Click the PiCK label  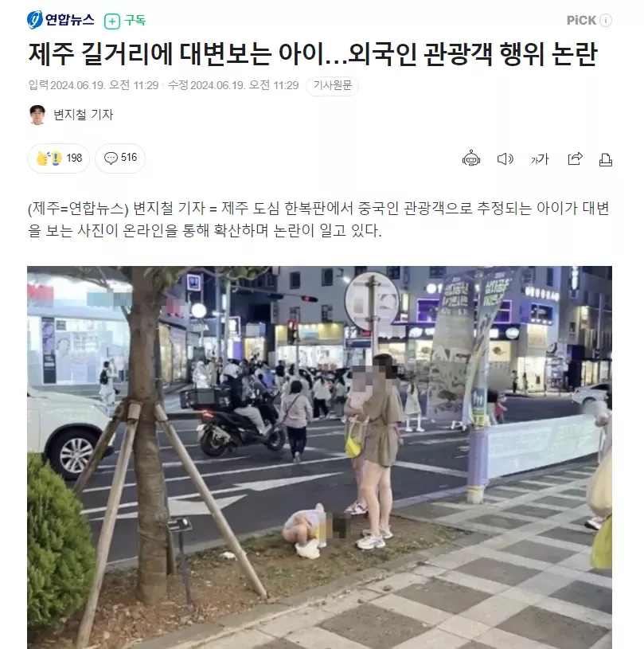(581, 20)
